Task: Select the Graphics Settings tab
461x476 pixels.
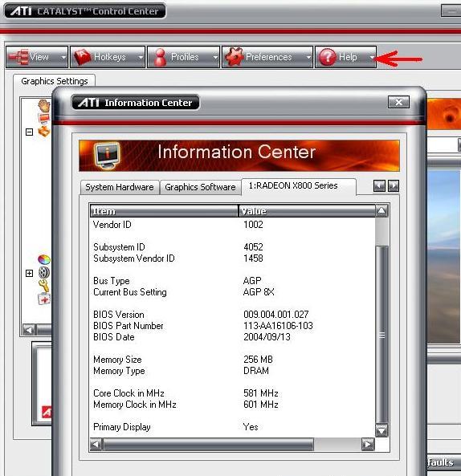Action: click(55, 81)
